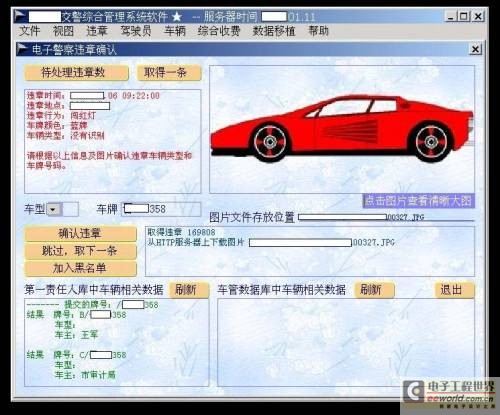Click the 取得一条 button
This screenshot has height=415, width=500.
[169, 73]
